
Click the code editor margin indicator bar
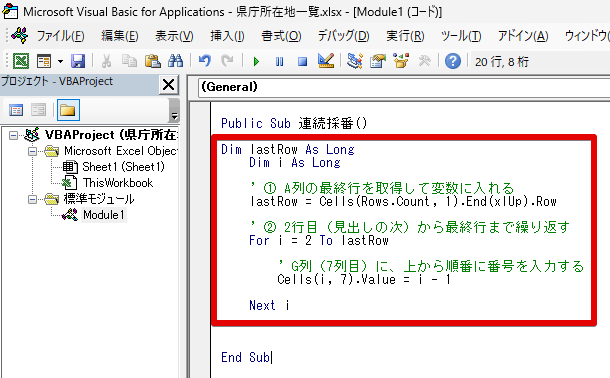point(200,239)
